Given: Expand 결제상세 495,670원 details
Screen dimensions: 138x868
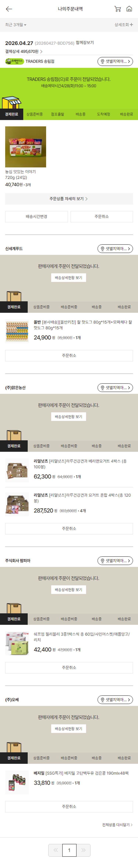Looking at the screenshot, I should point(24,51).
